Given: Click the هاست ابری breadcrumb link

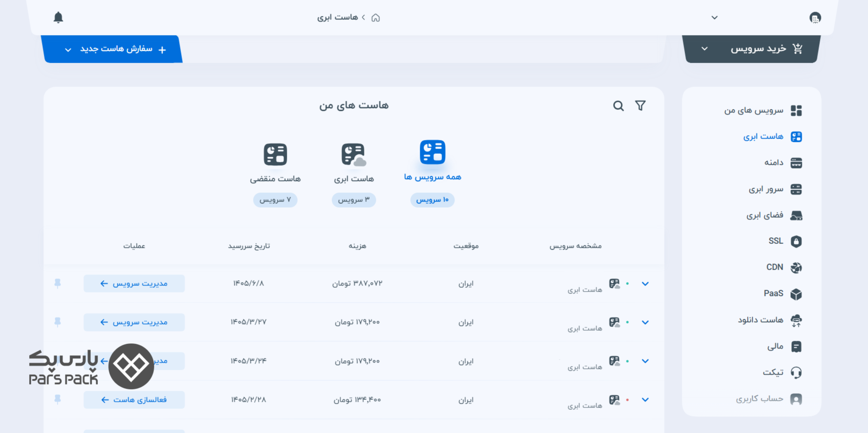Looking at the screenshot, I should [x=337, y=17].
